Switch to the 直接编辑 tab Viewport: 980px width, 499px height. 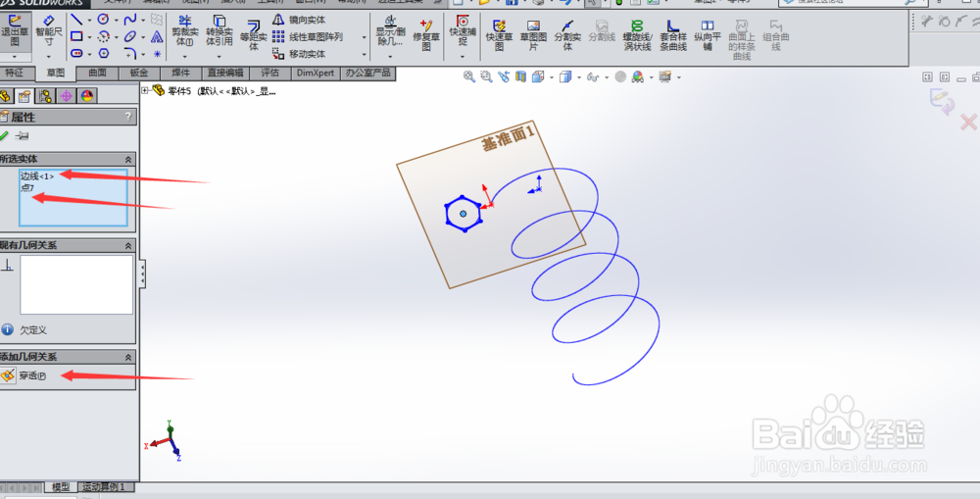[225, 74]
